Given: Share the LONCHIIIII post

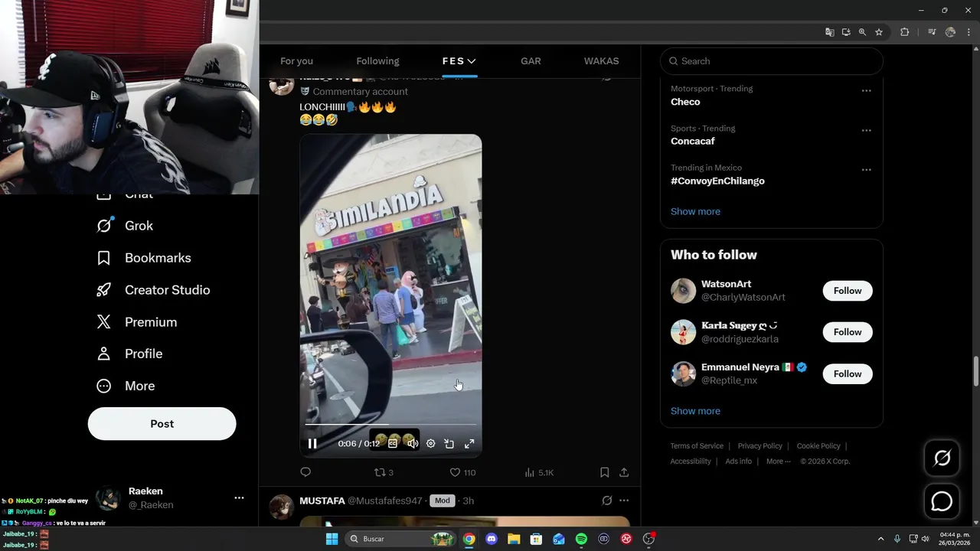Looking at the screenshot, I should [624, 472].
